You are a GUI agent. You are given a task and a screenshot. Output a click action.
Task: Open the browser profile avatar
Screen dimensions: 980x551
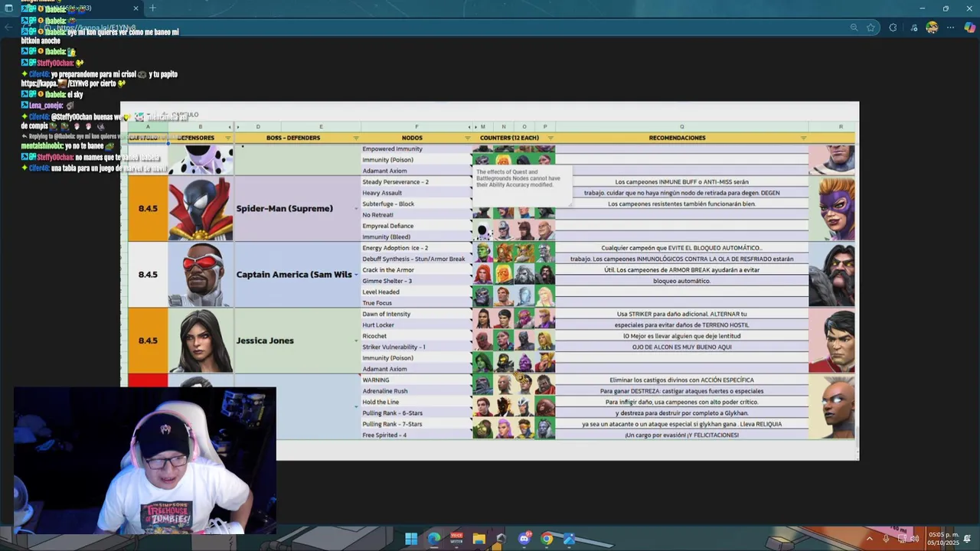932,28
